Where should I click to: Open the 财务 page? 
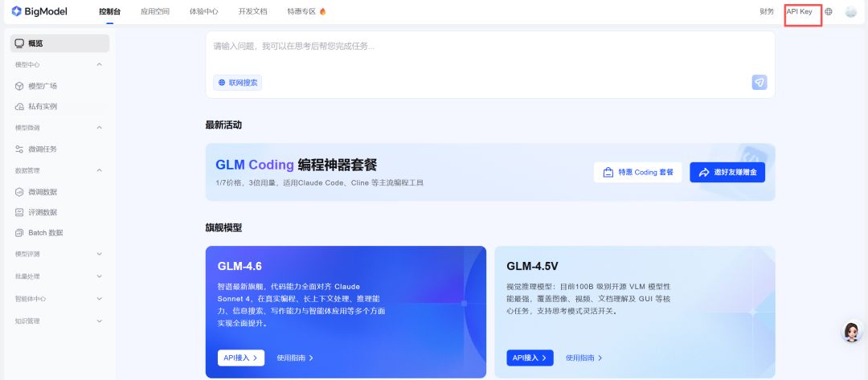point(767,11)
